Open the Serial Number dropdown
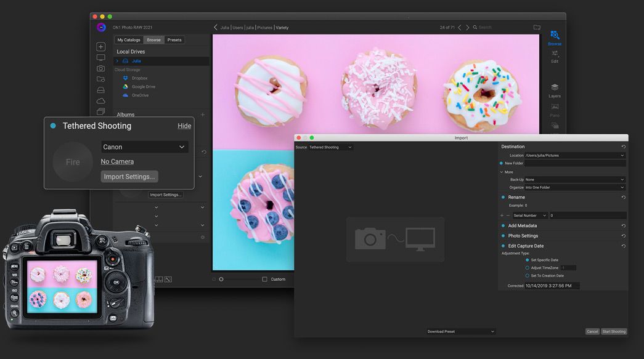The height and width of the screenshot is (359, 644). 530,216
